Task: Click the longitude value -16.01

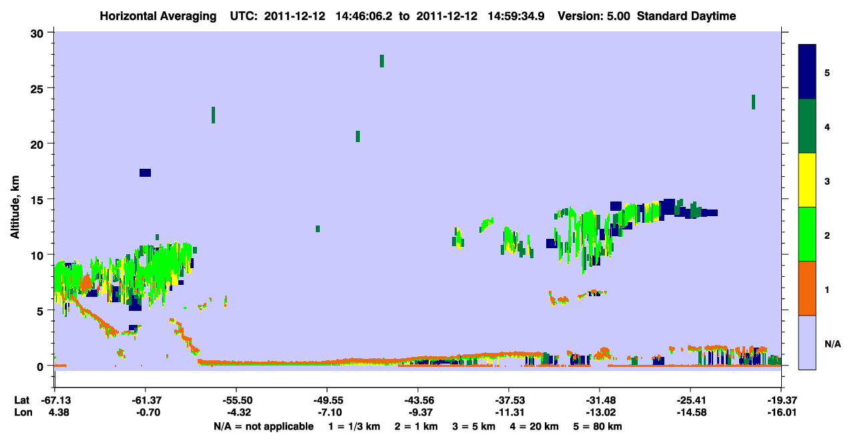Action: click(x=781, y=413)
